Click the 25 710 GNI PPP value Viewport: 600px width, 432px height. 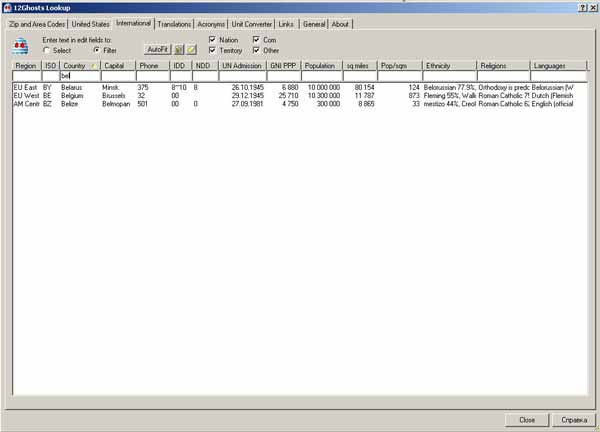289,96
